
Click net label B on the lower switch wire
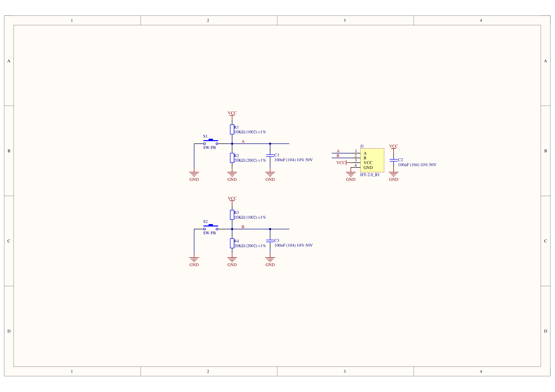coord(243,227)
